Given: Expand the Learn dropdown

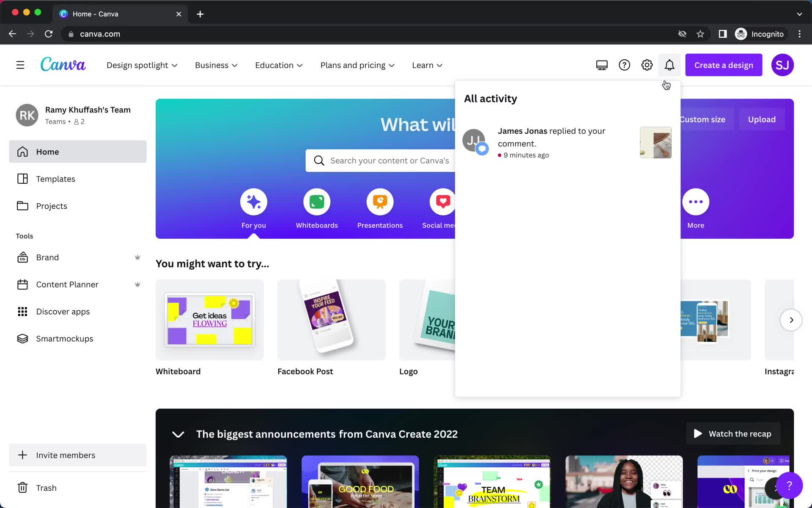Looking at the screenshot, I should [x=427, y=65].
